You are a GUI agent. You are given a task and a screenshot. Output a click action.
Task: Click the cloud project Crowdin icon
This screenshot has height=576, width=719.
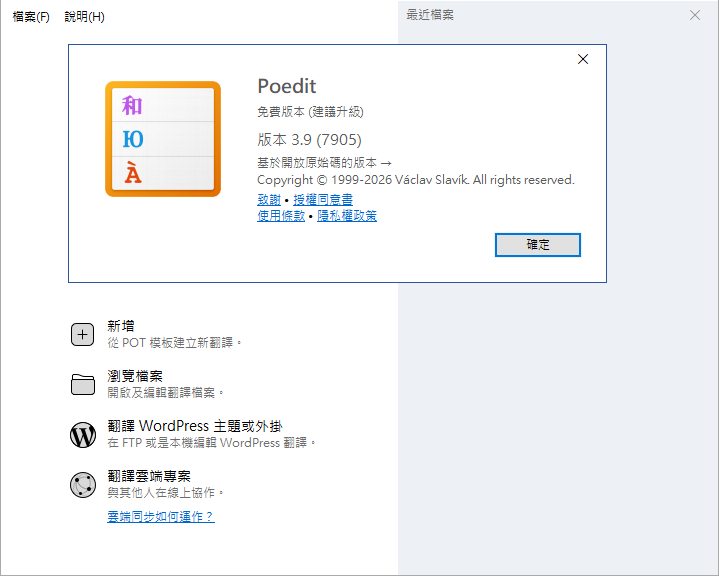click(x=83, y=485)
